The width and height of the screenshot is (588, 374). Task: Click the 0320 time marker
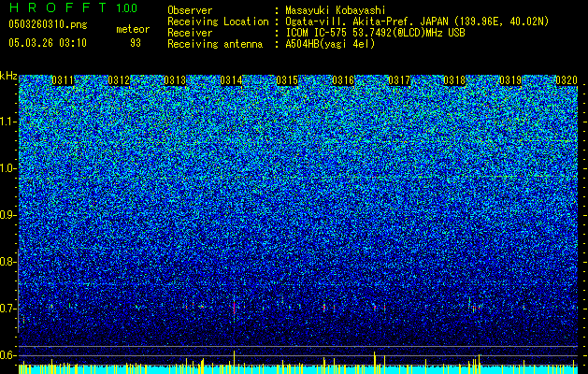(566, 80)
